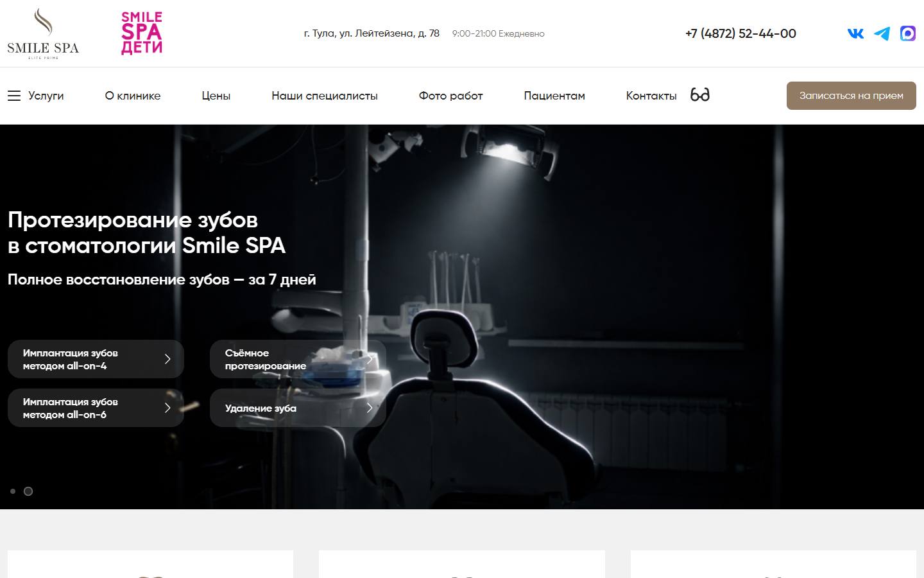Open Имплантация зубов методом all-on-4
Image resolution: width=924 pixels, height=578 pixels.
pos(96,359)
